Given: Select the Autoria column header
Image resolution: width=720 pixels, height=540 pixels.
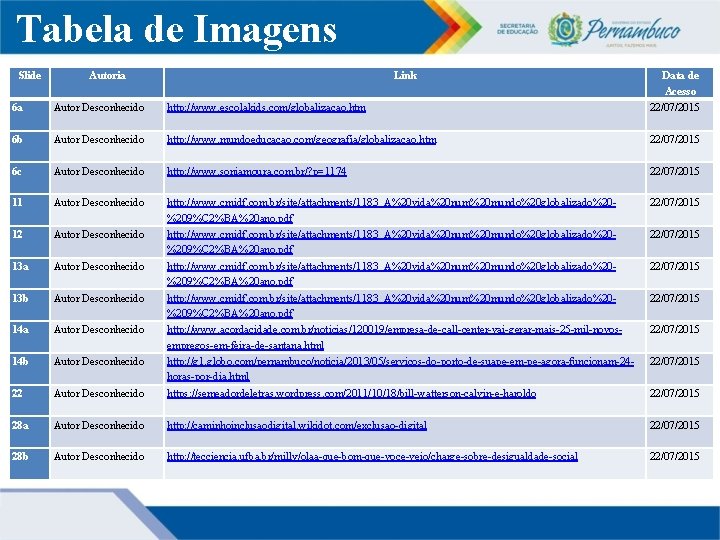Looking at the screenshot, I should 107,83.
